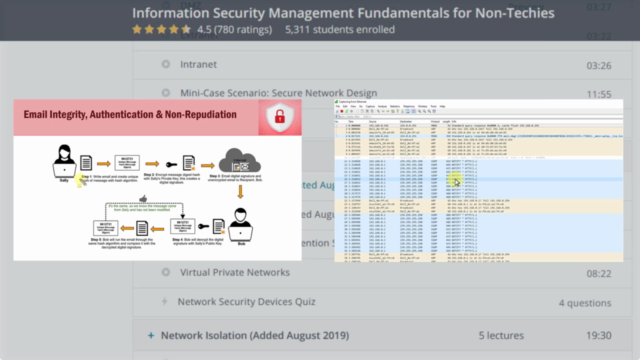The image size is (640, 360).
Task: Click the slide heading 'Email Integrity, Authentication & Non-Repudiation'
Action: click(130, 114)
